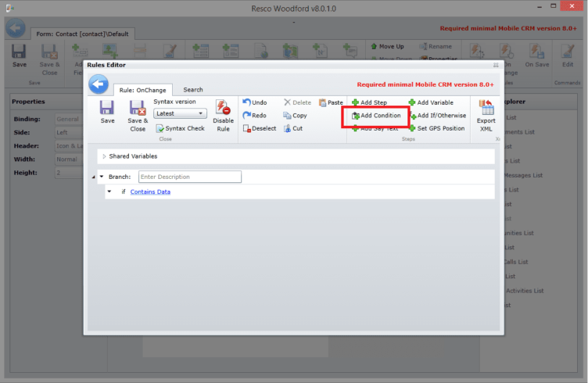Paste the step from clipboard

coord(331,102)
